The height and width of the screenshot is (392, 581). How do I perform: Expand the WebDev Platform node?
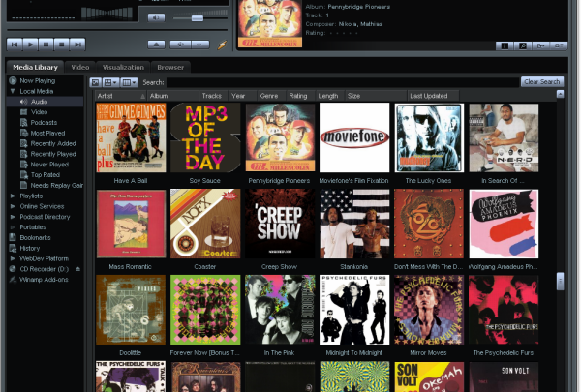coord(13,258)
